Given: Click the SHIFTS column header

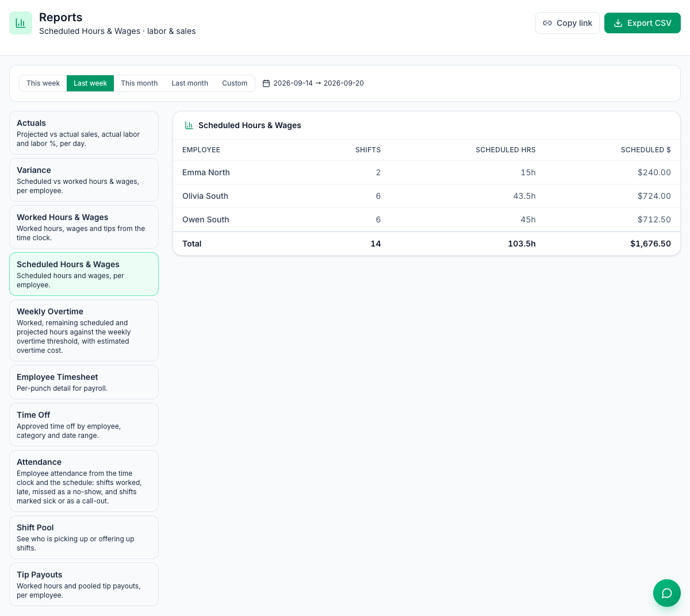Looking at the screenshot, I should pyautogui.click(x=368, y=150).
